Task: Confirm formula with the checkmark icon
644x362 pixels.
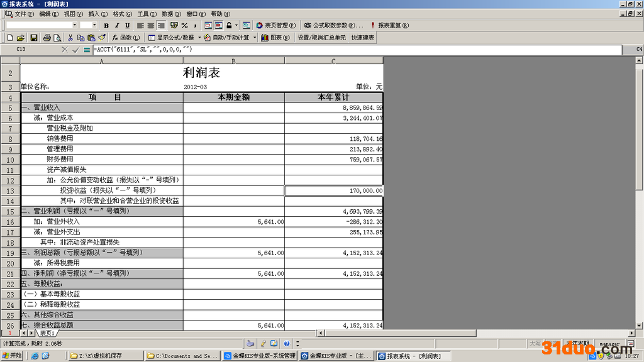Action: tap(75, 49)
